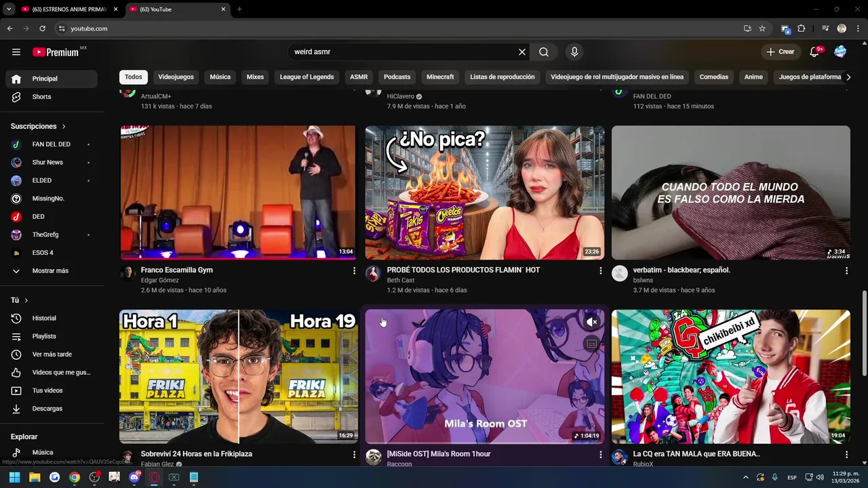Unmute the Mila's Room preview
This screenshot has height=488, width=868.
coord(592,322)
